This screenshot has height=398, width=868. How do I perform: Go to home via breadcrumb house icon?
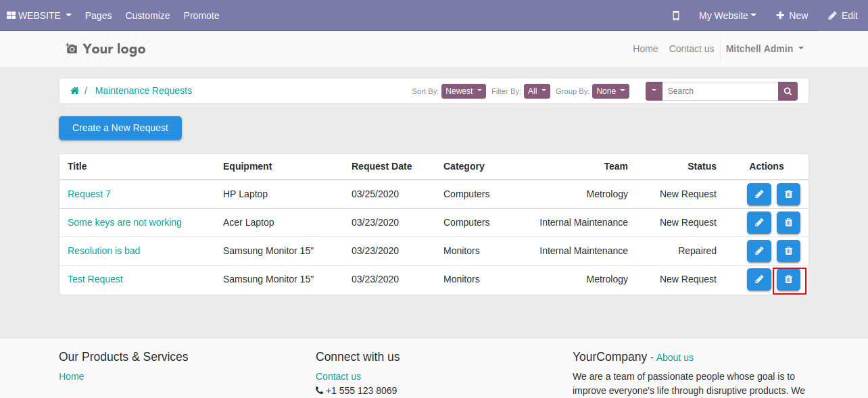tap(74, 91)
